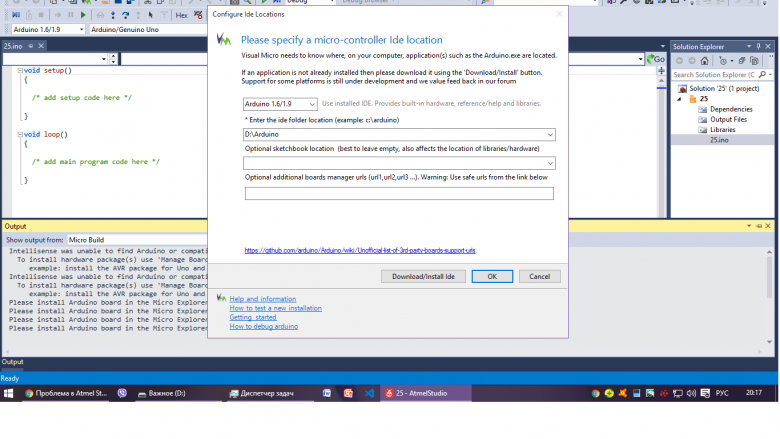Click the Solution Explorer search magnifier icon
The image size is (780, 439).
pos(763,75)
